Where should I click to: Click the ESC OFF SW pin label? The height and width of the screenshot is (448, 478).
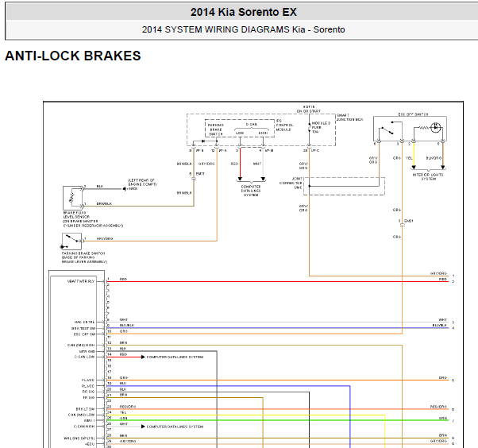(84, 334)
